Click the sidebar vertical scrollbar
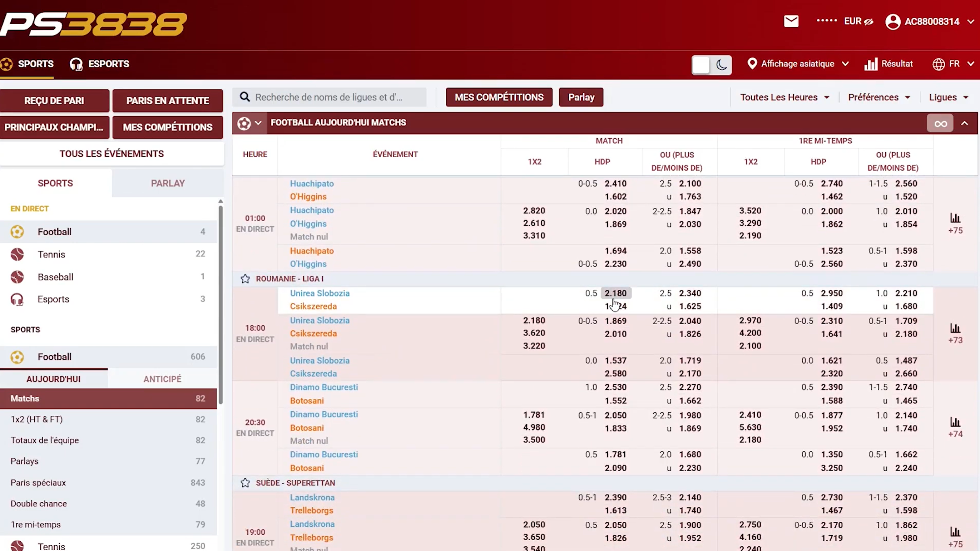Screen dimensions: 980x551 220,304
